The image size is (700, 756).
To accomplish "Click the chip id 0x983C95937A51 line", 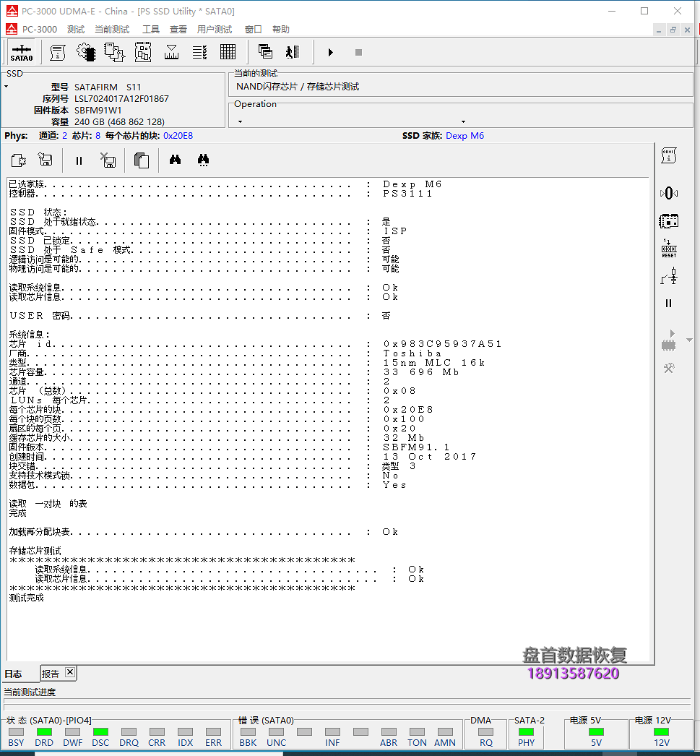I will (x=256, y=344).
